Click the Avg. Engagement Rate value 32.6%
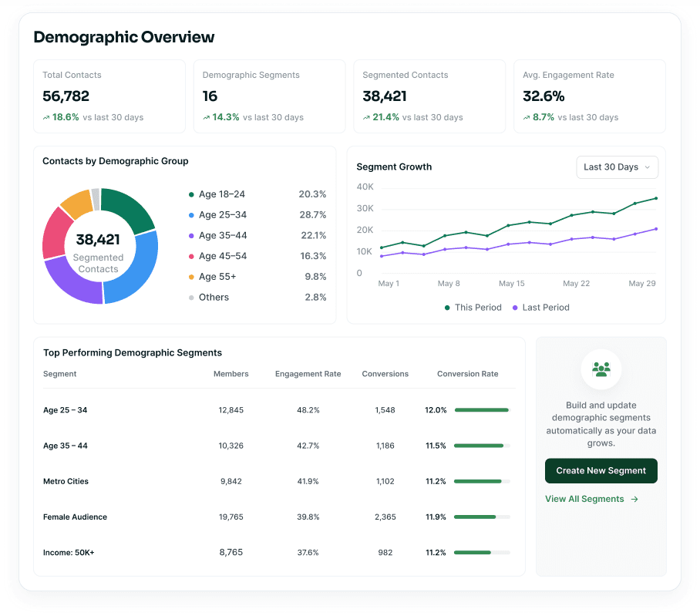The width and height of the screenshot is (700, 616). (544, 96)
